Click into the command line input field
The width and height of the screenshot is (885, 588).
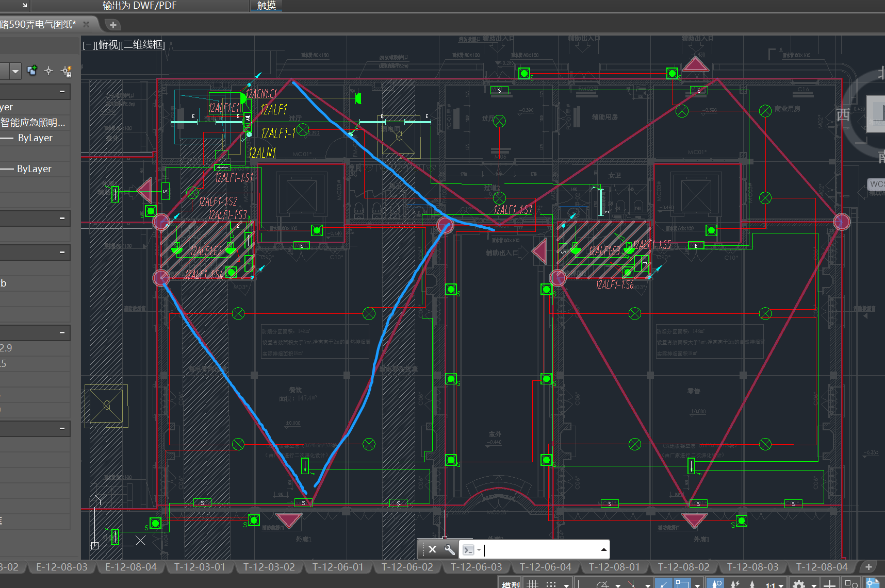540,550
